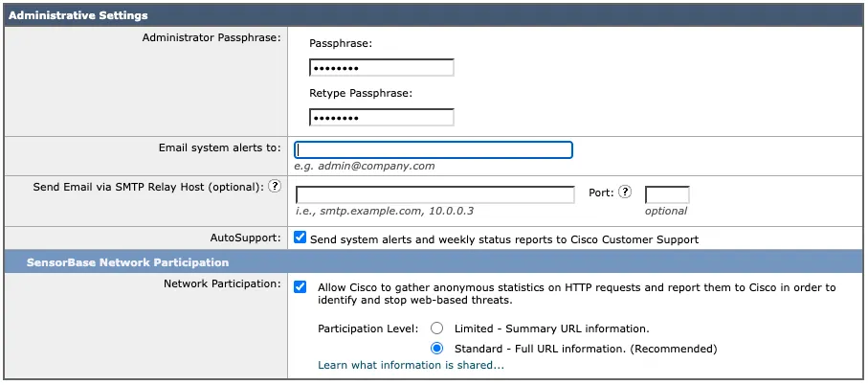868x385 pixels.
Task: Click the 'e.g. admin@company.com' hint text
Action: pyautogui.click(x=365, y=166)
